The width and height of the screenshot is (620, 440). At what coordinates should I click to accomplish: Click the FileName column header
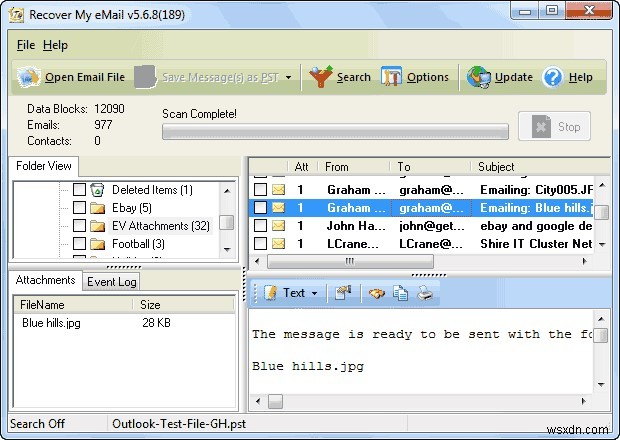click(x=74, y=305)
